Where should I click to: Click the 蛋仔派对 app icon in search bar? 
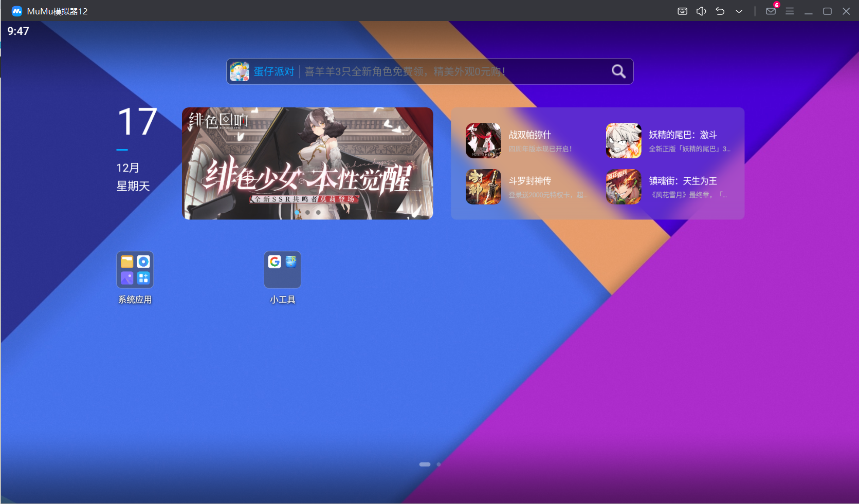click(x=240, y=71)
